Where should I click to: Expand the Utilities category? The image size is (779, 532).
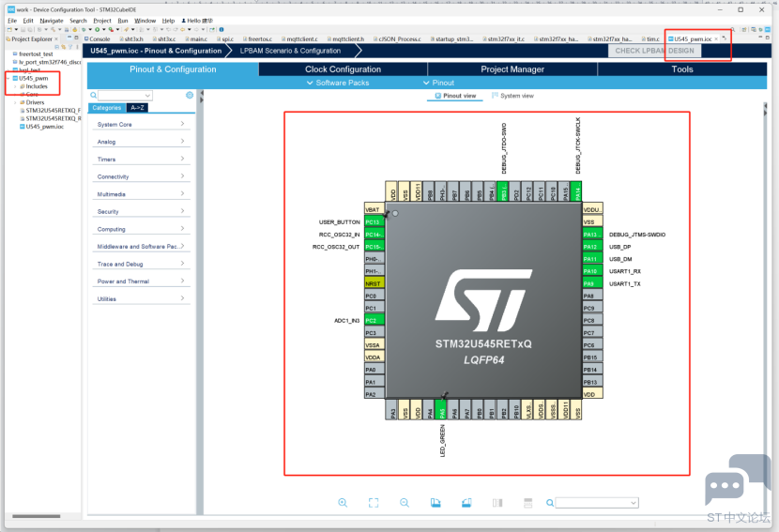tap(141, 298)
